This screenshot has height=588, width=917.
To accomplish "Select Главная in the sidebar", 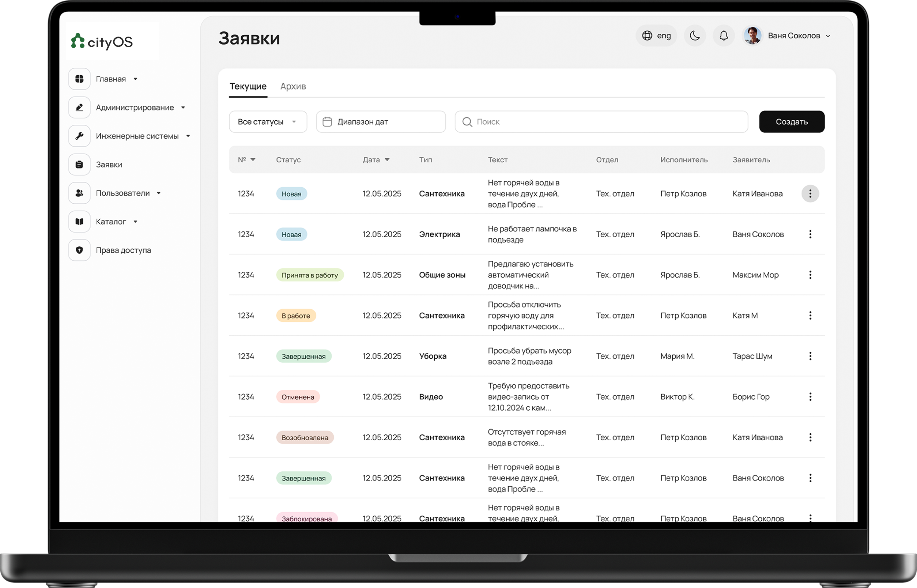I will 111,79.
